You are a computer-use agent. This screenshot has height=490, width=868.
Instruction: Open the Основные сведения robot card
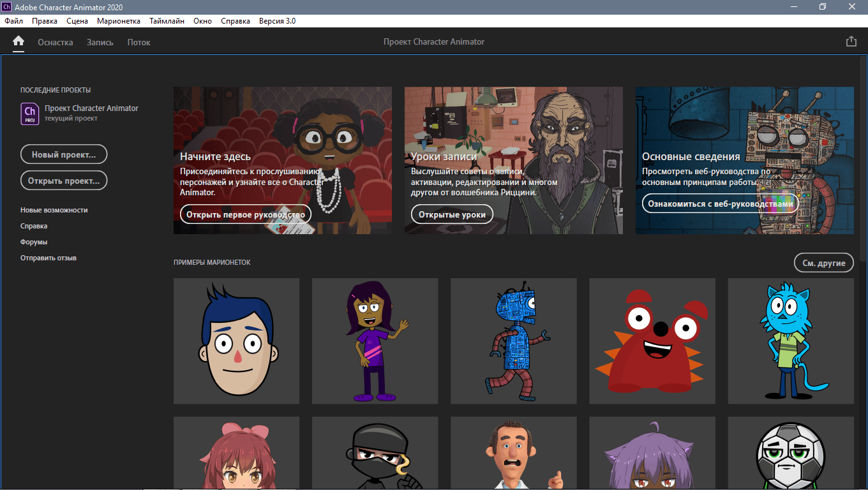coord(745,160)
